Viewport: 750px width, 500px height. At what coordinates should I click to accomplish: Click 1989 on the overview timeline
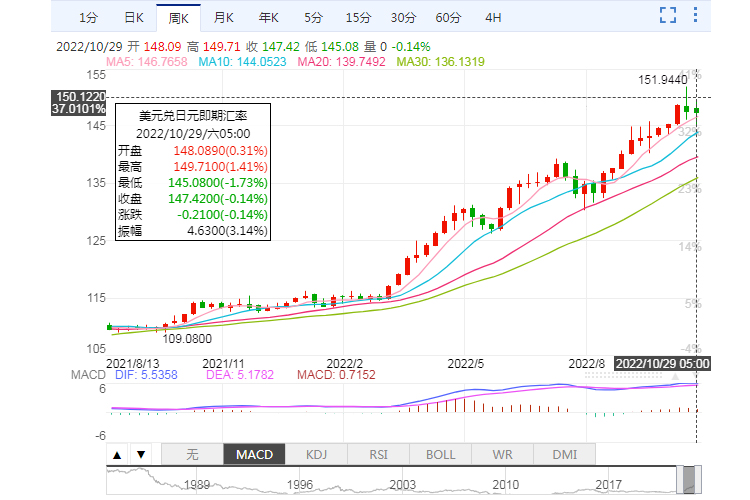click(197, 485)
